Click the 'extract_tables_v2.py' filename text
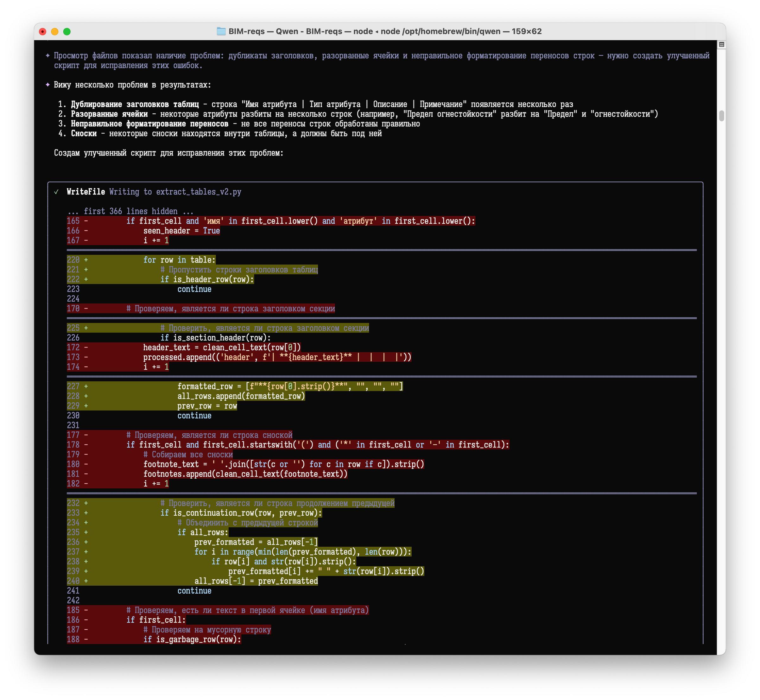This screenshot has height=700, width=760. (x=199, y=192)
